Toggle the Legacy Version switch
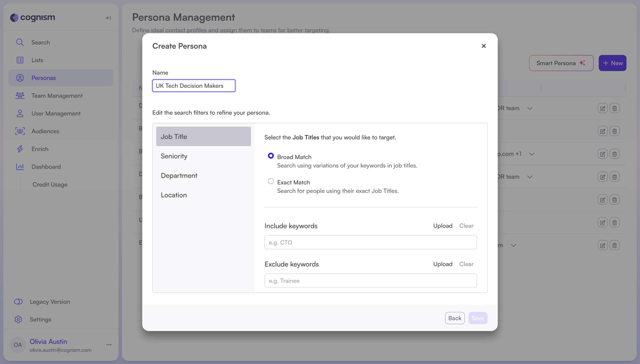The image size is (640, 364). click(x=18, y=302)
